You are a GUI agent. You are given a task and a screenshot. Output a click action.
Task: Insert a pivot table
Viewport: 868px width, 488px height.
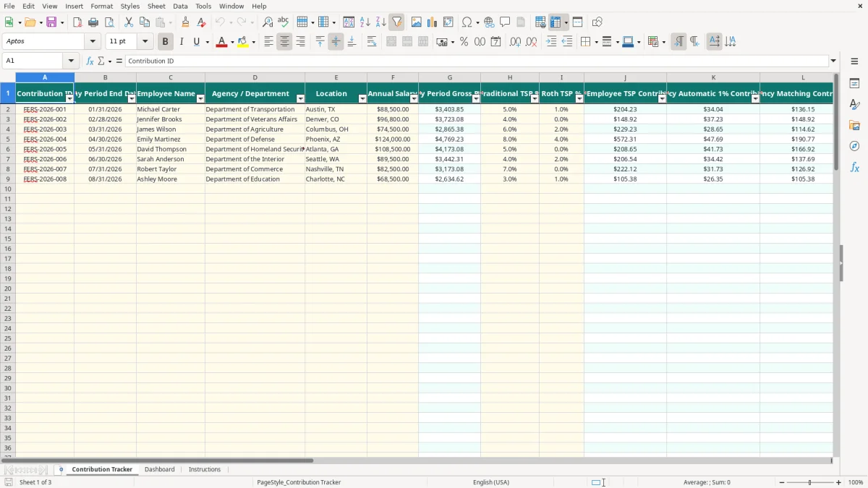point(448,22)
